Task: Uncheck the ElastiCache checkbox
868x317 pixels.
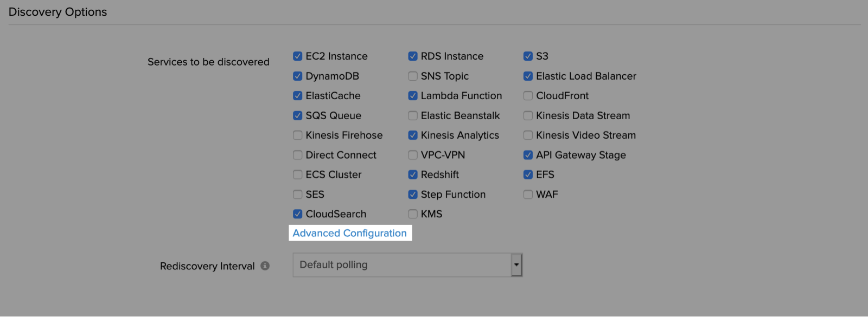Action: (297, 96)
